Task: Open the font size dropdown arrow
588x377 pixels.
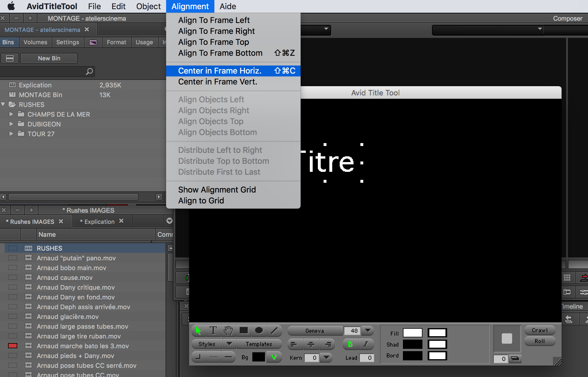Action: click(x=368, y=330)
